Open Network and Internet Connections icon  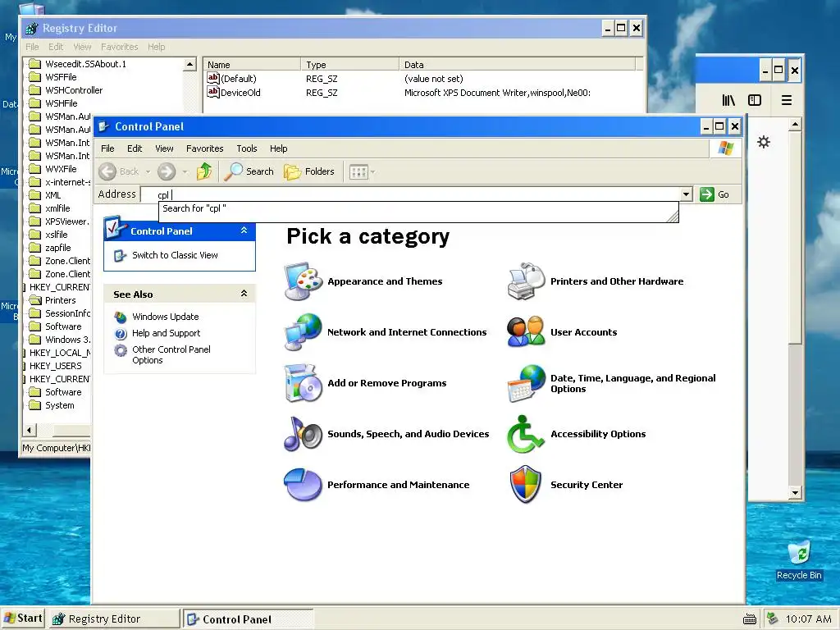point(304,332)
